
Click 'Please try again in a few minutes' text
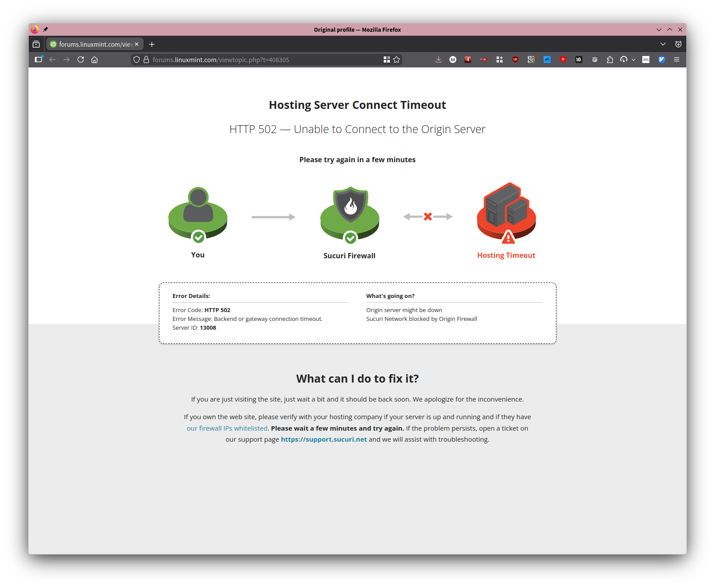pyautogui.click(x=357, y=160)
